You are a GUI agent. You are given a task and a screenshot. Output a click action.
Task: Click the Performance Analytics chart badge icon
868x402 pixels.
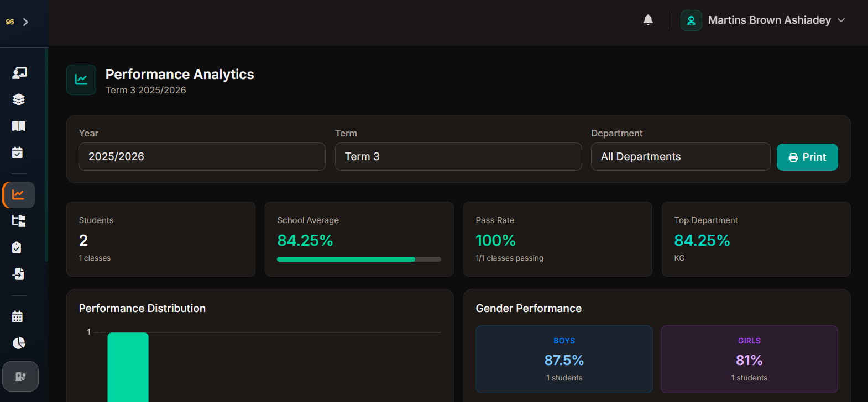(81, 80)
